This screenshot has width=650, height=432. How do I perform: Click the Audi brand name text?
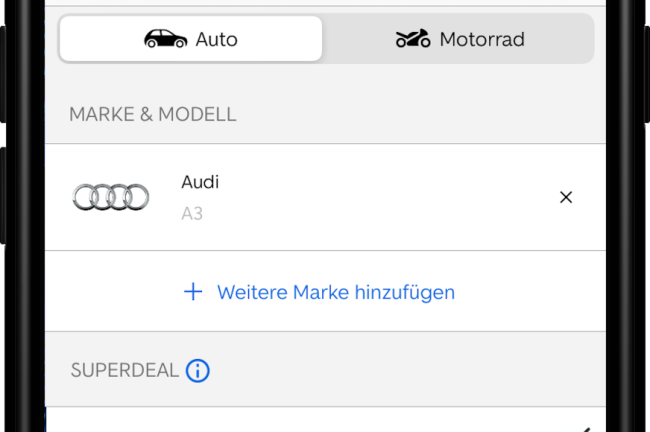point(200,182)
